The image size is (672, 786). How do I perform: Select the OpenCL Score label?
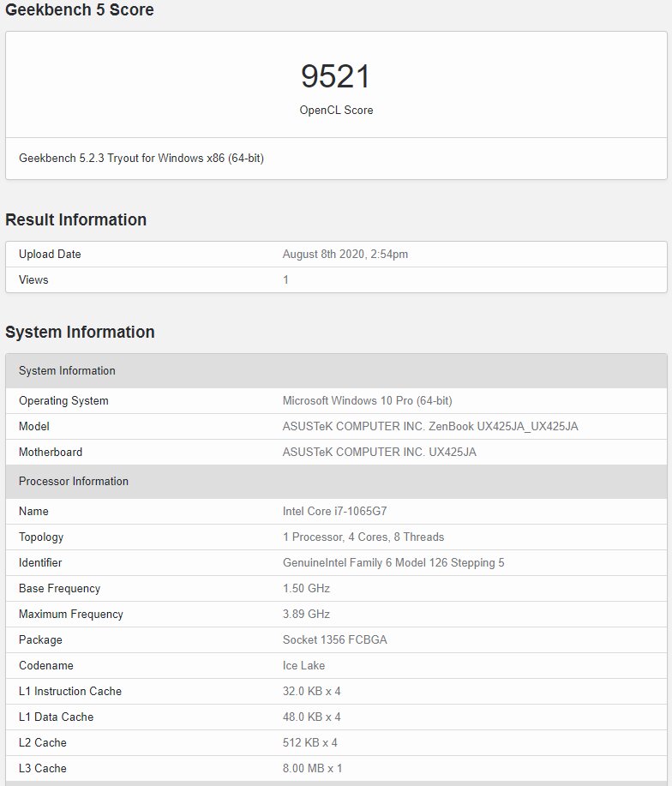[x=336, y=111]
